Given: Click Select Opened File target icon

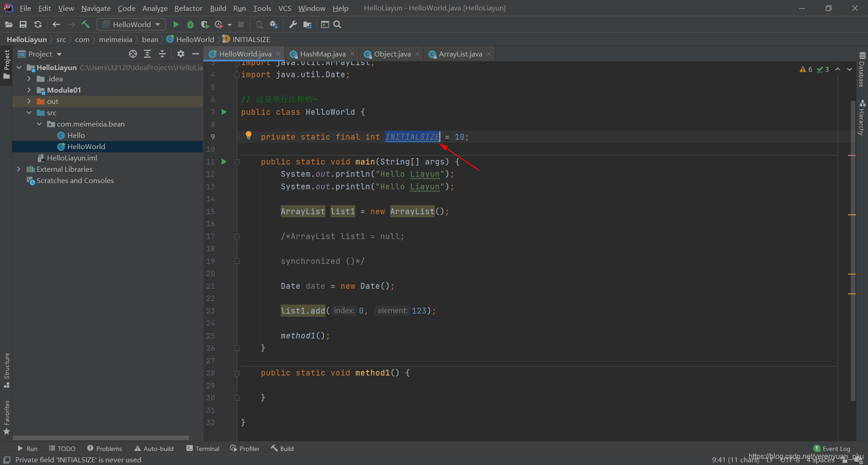Looking at the screenshot, I should click(132, 54).
